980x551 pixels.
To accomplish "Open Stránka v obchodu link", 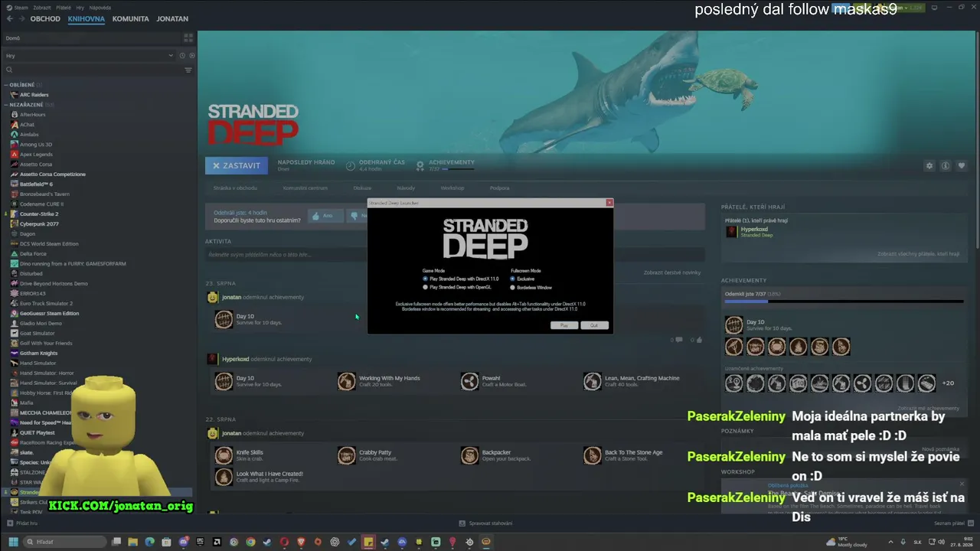I will [235, 187].
